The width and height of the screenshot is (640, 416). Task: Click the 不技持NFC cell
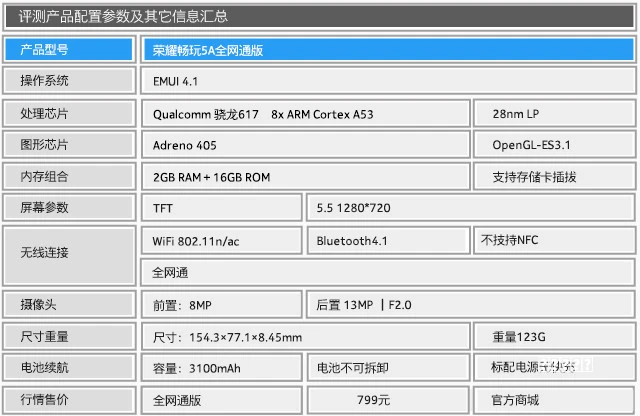tap(554, 240)
